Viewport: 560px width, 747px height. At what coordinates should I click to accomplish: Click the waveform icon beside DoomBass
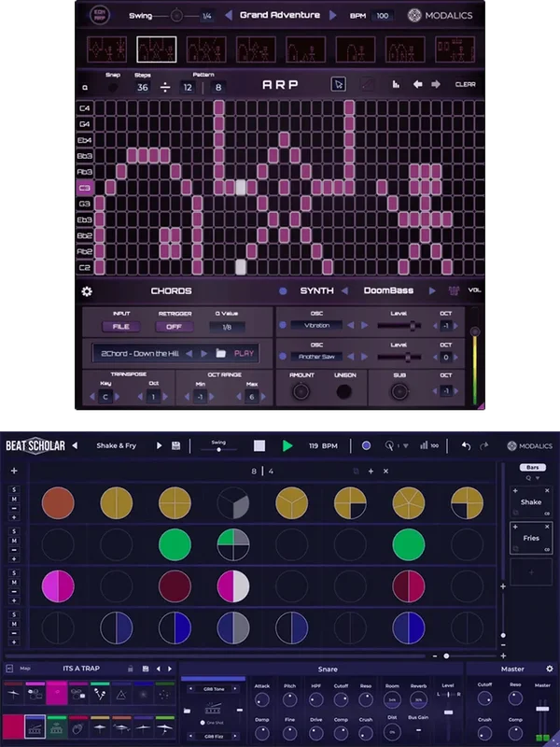(454, 290)
